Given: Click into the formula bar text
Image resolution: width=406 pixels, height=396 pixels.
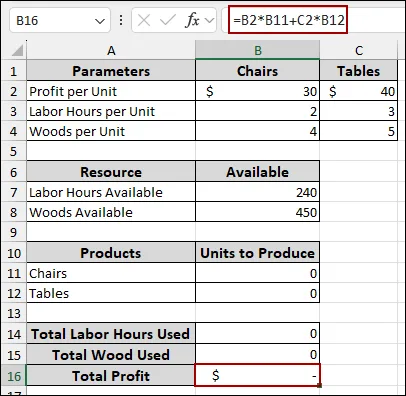Looking at the screenshot, I should point(288,20).
